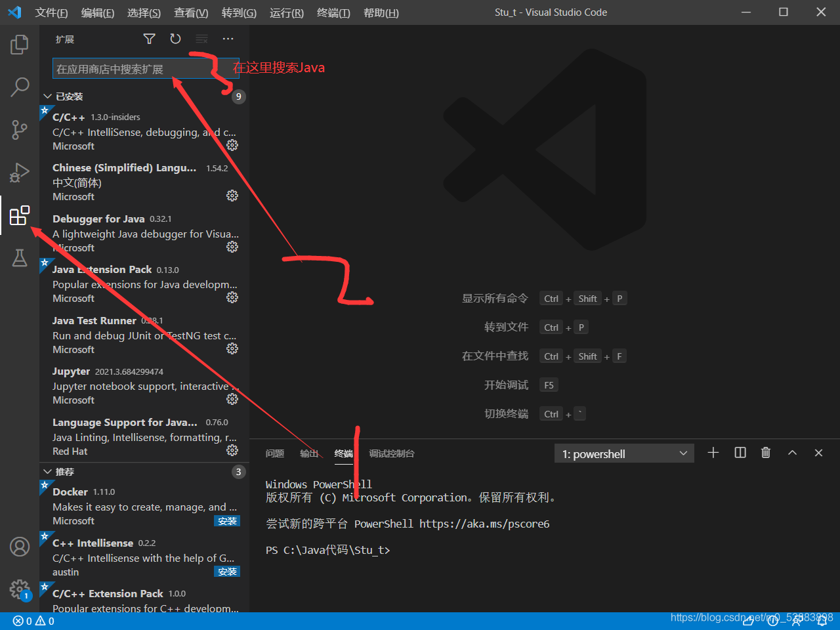Kill terminal with trash icon
The width and height of the screenshot is (840, 630).
tap(766, 453)
